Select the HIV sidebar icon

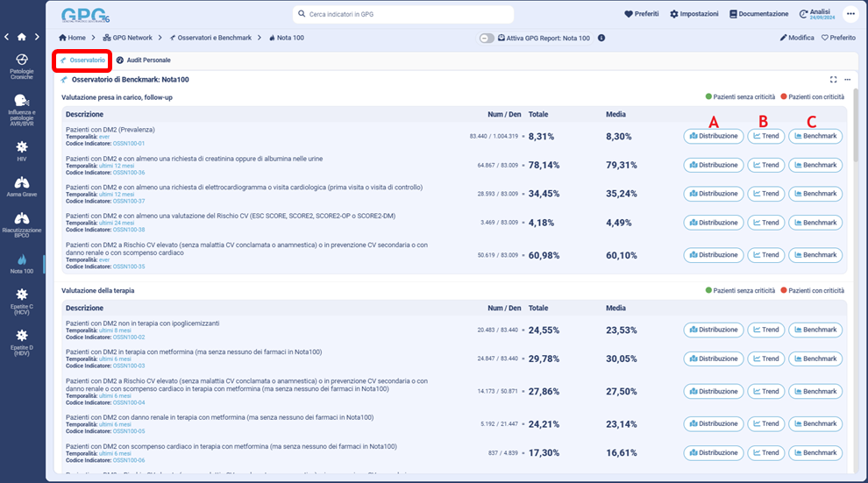point(21,147)
